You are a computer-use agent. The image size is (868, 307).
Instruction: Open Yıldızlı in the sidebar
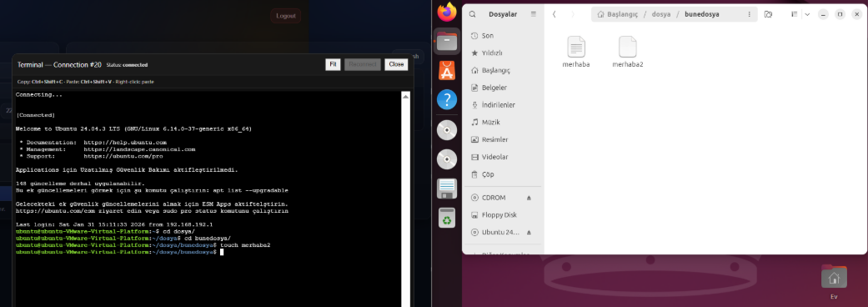pyautogui.click(x=503, y=53)
